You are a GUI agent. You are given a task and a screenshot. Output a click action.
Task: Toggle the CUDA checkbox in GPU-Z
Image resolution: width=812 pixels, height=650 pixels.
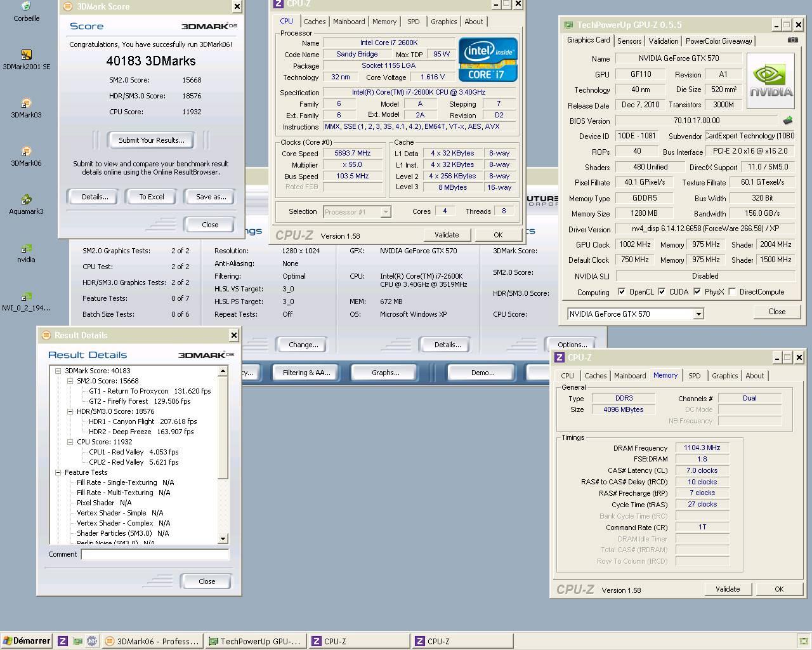tap(662, 292)
